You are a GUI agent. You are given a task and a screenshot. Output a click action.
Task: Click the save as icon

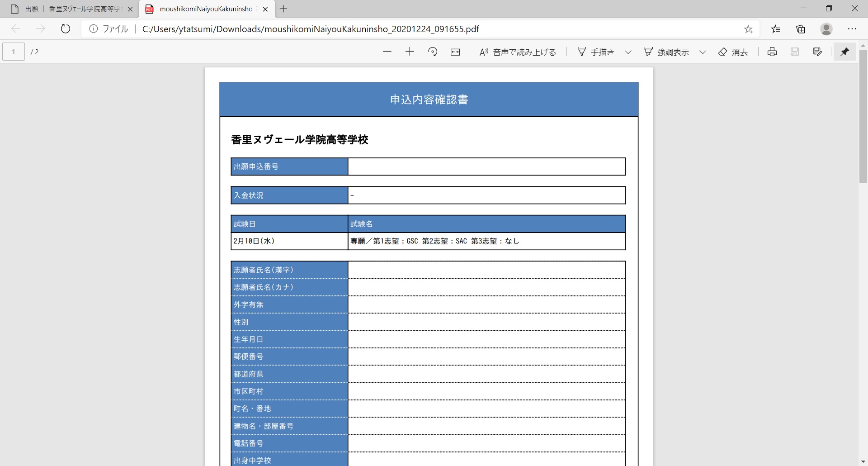click(x=817, y=52)
